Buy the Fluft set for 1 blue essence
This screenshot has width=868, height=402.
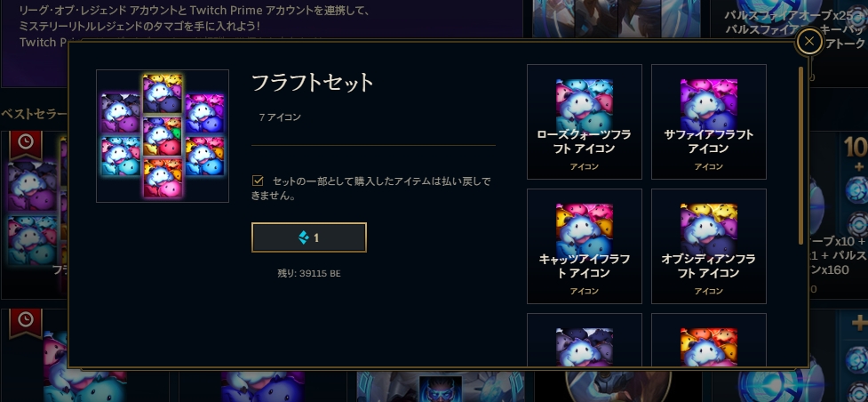tap(309, 237)
